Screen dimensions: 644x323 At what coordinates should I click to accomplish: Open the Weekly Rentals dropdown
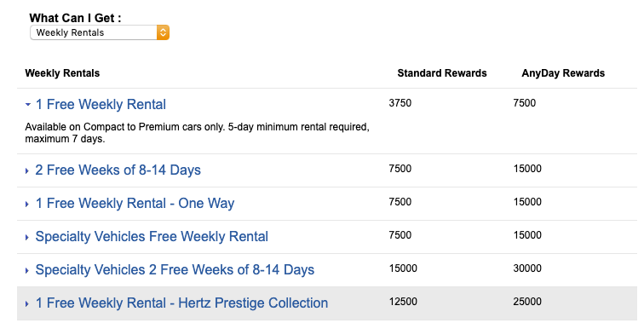tap(100, 32)
